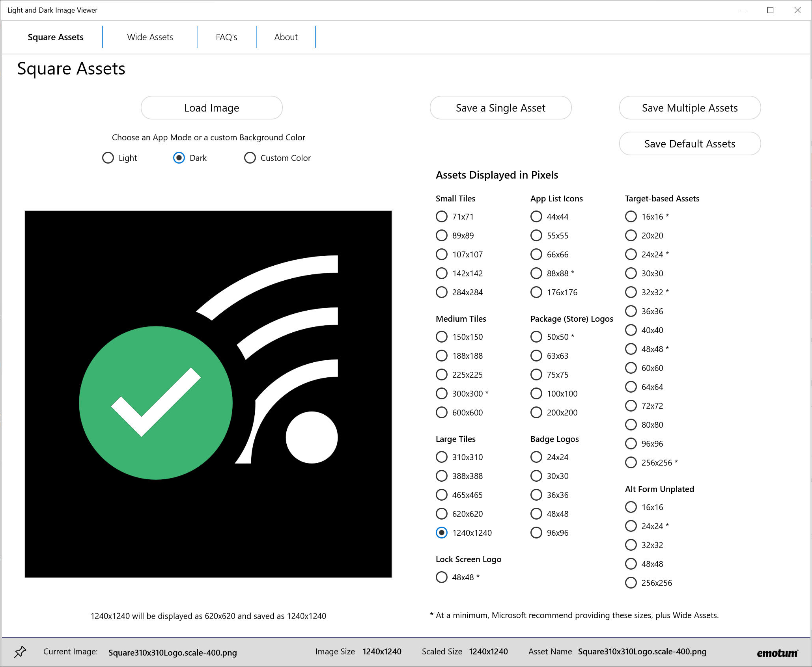Select Target-based Assets 64x64

coord(644,387)
